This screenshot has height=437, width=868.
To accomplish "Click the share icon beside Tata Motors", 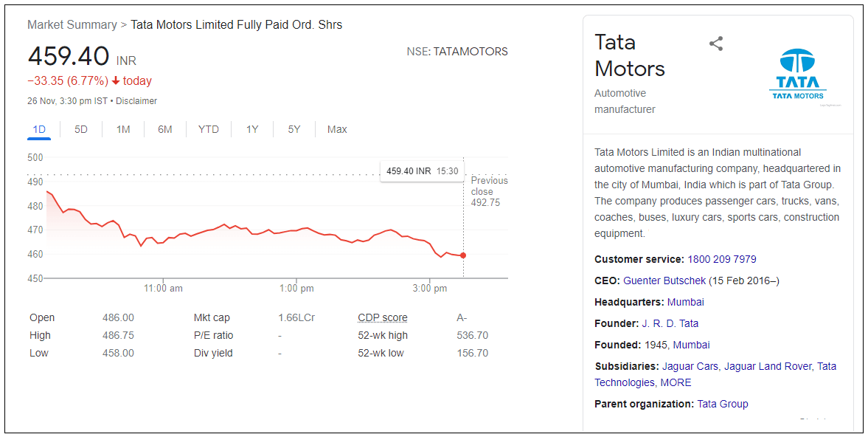I will pyautogui.click(x=716, y=44).
